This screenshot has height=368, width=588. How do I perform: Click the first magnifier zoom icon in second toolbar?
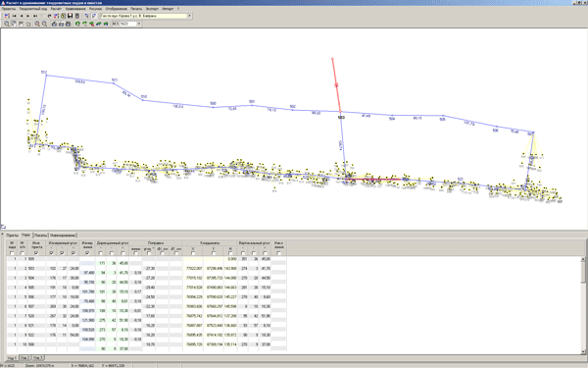click(x=7, y=24)
